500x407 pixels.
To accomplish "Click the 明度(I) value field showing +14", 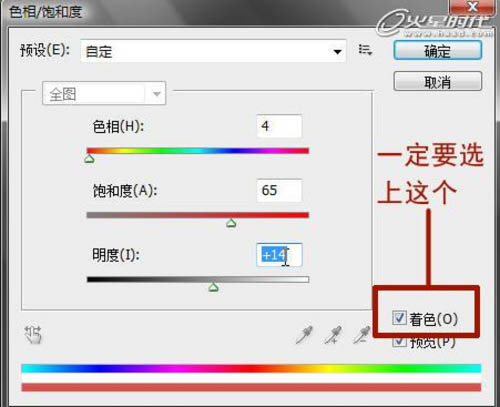I will click(279, 255).
